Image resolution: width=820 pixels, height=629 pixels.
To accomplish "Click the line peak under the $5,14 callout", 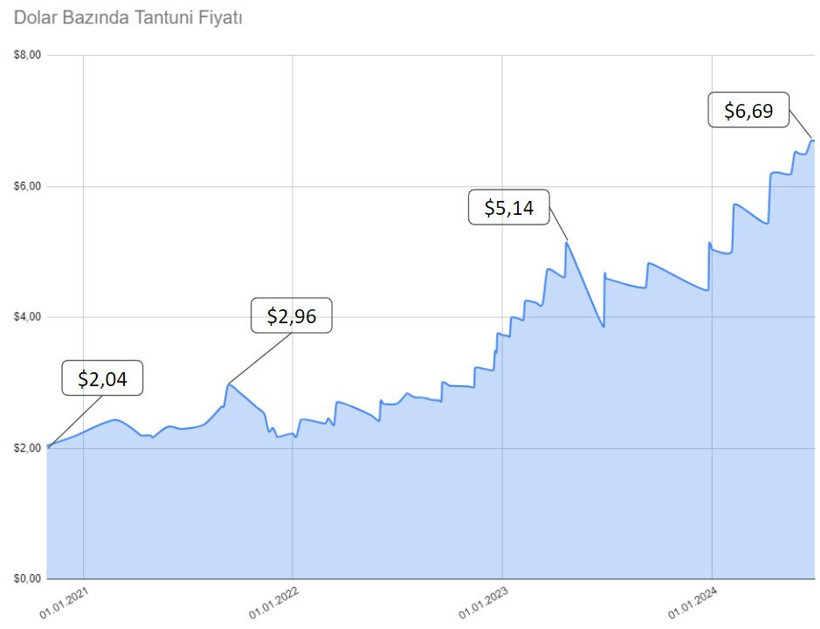I will (567, 243).
